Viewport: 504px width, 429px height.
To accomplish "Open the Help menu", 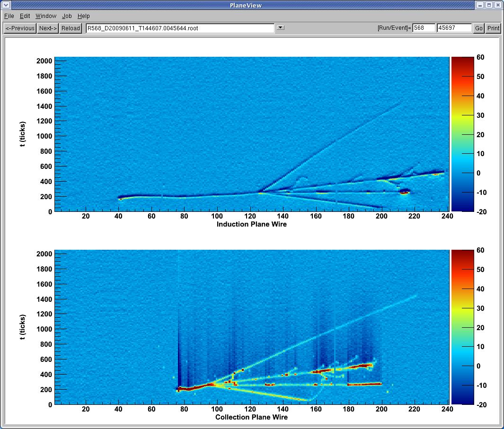I will coord(84,16).
